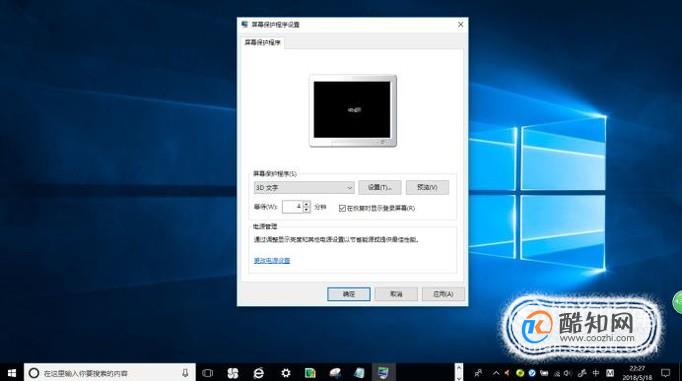Viewport: 682px width, 381px height.
Task: Open the Windows Start menu
Action: click(x=12, y=373)
